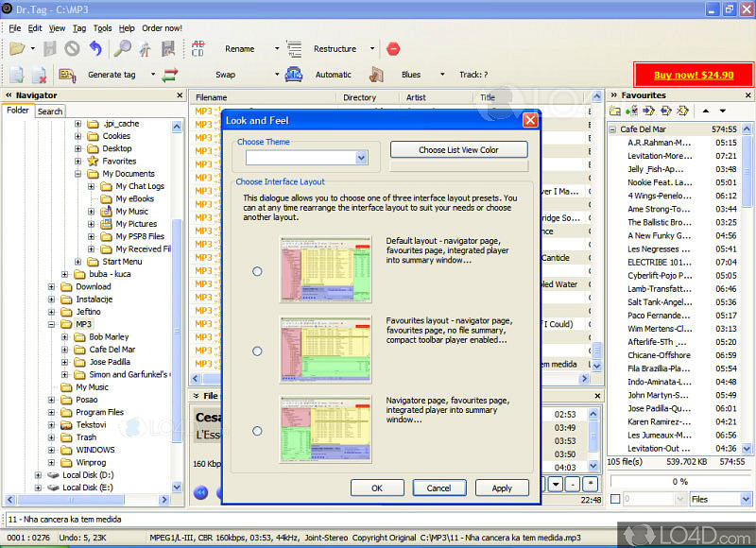
Task: Click the open folder toolbar icon
Action: pyautogui.click(x=16, y=48)
